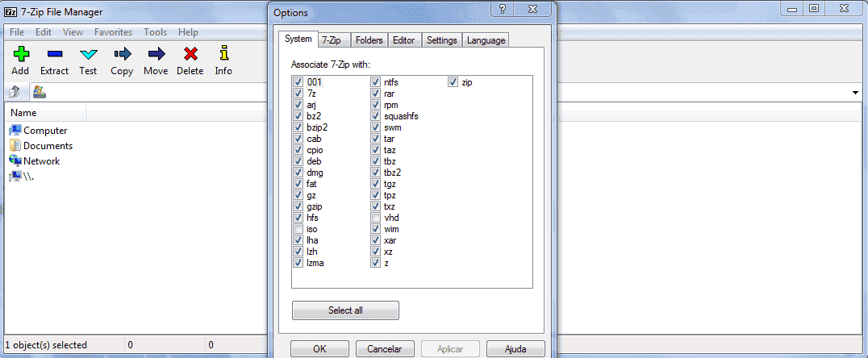This screenshot has height=358, width=868.
Task: Click the ntfs extension label
Action: coord(390,82)
